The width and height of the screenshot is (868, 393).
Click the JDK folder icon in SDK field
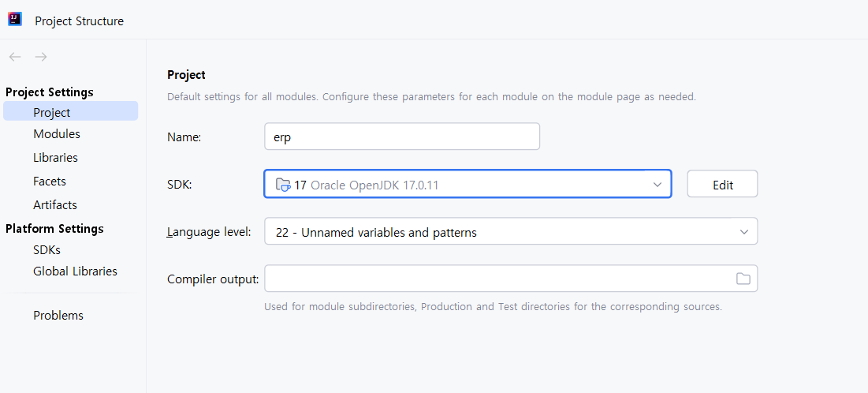(x=283, y=185)
